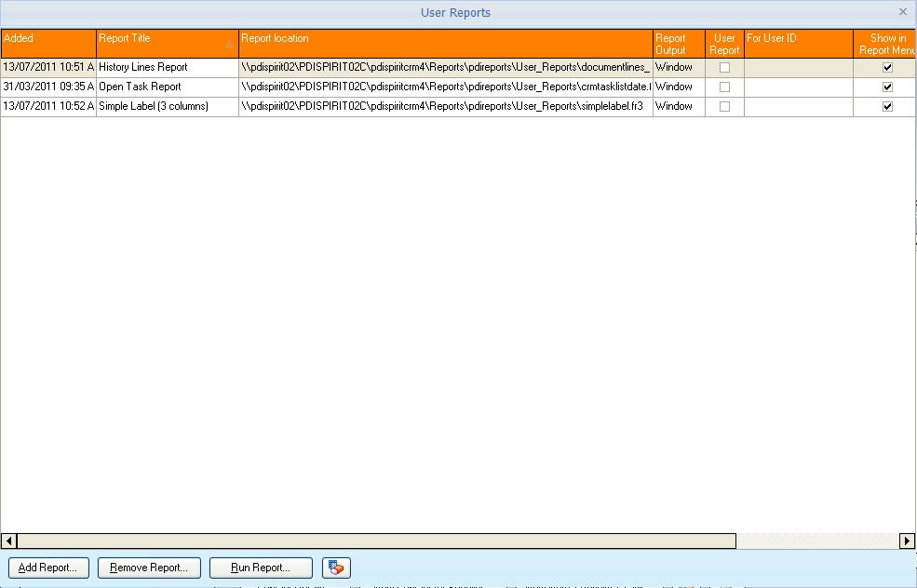The height and width of the screenshot is (588, 917).
Task: Select the Open Task Report row
Action: (166, 87)
